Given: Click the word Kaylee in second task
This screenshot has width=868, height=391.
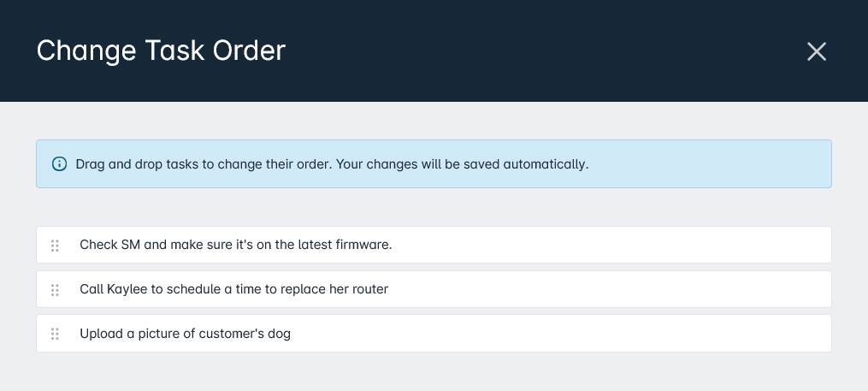Looking at the screenshot, I should point(127,289).
